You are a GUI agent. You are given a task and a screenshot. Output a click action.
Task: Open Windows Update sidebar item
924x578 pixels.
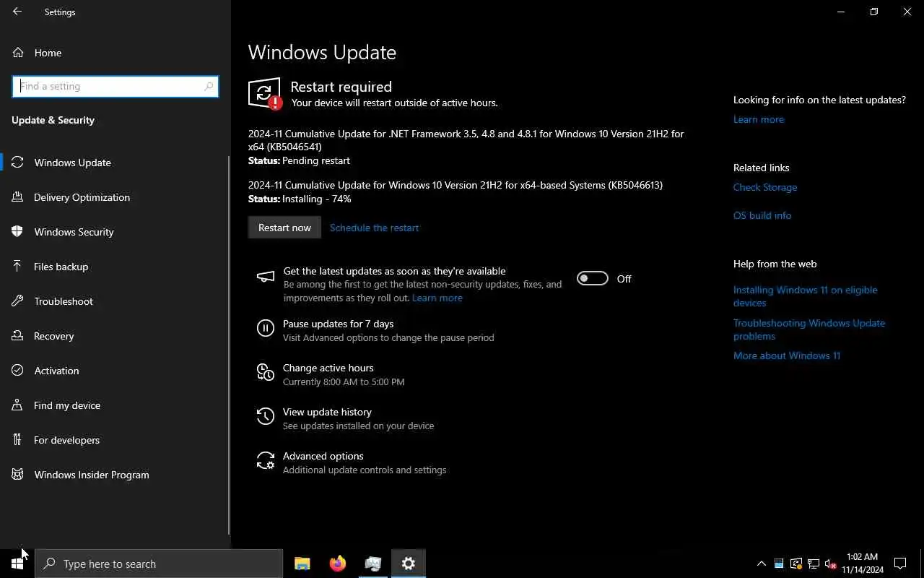coord(115,163)
